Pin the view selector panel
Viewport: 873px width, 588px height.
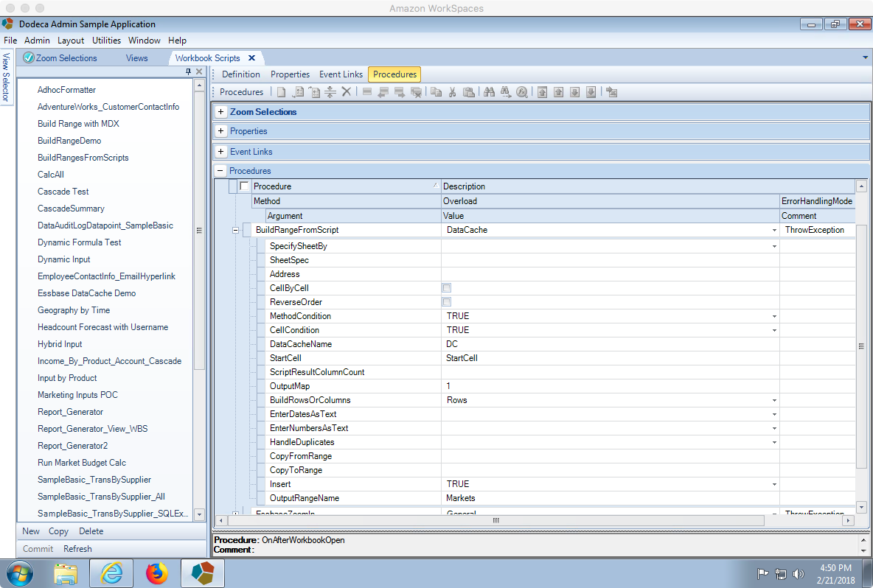point(188,71)
